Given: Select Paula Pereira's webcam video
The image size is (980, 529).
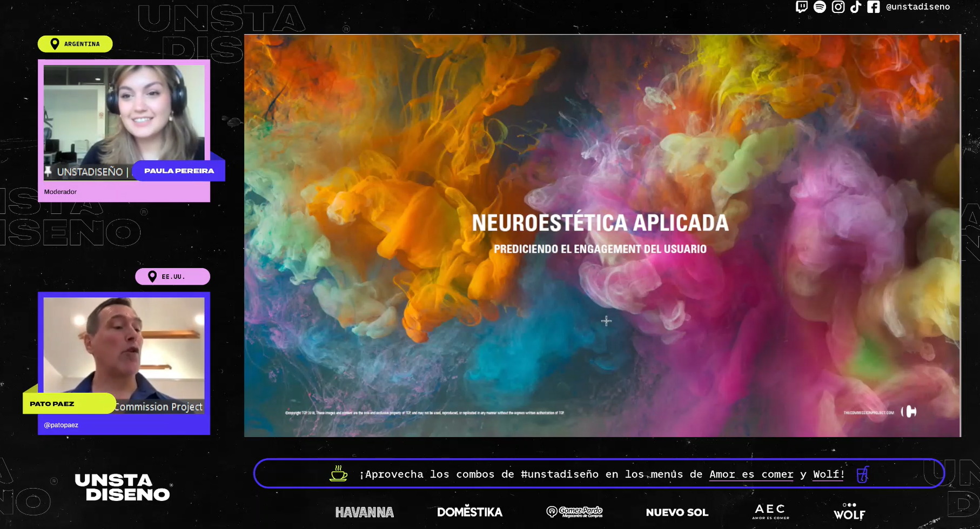Looking at the screenshot, I should (124, 122).
